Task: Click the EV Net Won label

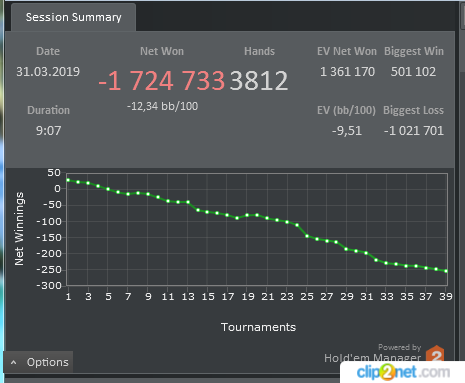Action: pyautogui.click(x=347, y=51)
